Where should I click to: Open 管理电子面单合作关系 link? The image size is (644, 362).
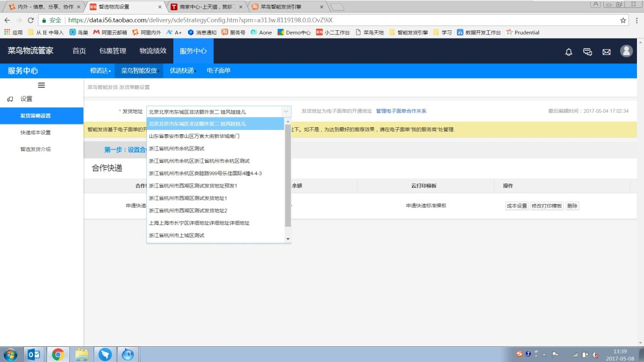coord(401,111)
